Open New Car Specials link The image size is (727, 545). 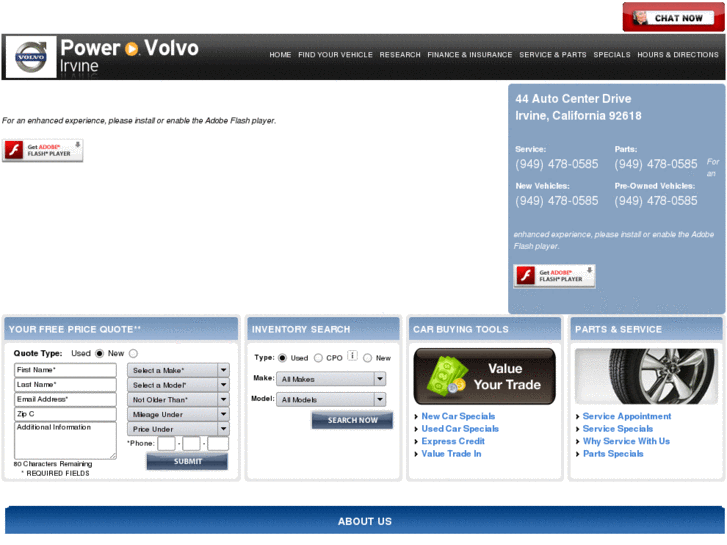tap(458, 417)
